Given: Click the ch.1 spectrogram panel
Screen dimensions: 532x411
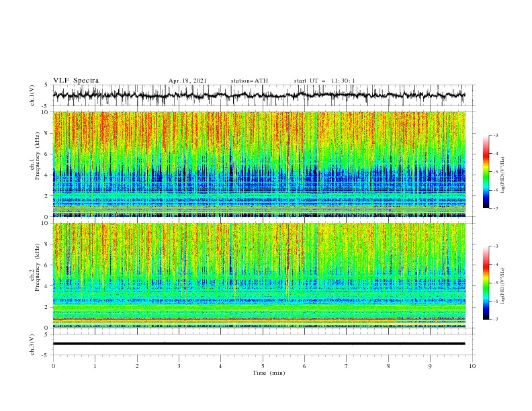Looking at the screenshot, I should tap(259, 164).
